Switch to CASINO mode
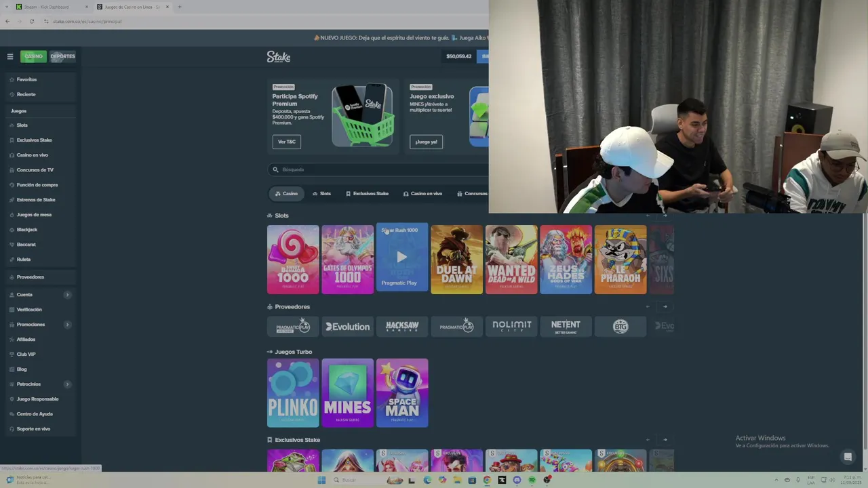Viewport: 868px width, 488px height. tap(33, 56)
